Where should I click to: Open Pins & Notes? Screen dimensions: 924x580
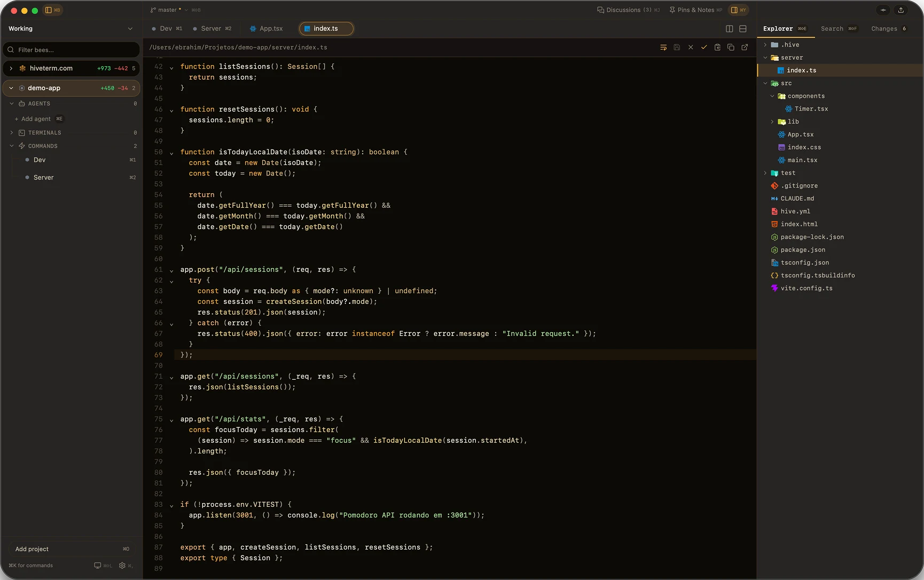point(696,10)
